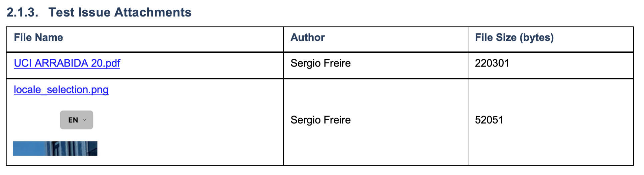Click the gray rounded language selector box
This screenshot has height=175, width=644.
(x=76, y=120)
